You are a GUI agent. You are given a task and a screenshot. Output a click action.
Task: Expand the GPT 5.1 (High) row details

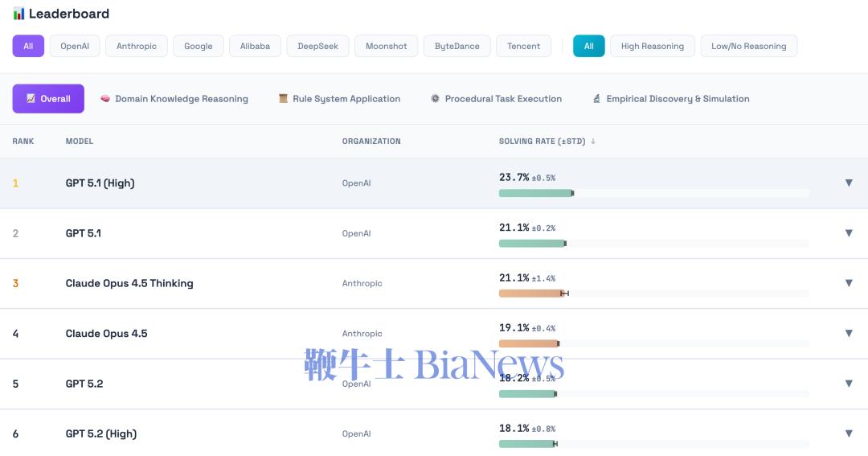(x=848, y=183)
